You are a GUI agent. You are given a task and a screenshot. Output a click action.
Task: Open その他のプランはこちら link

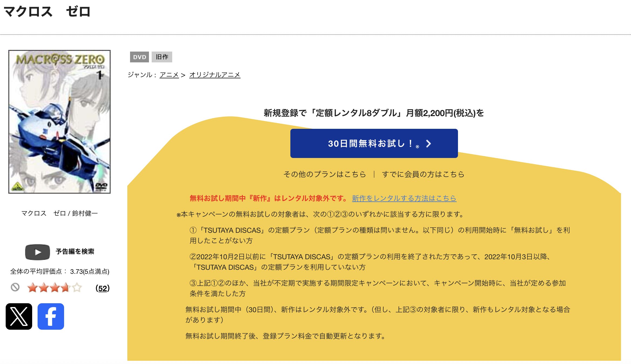[325, 174]
